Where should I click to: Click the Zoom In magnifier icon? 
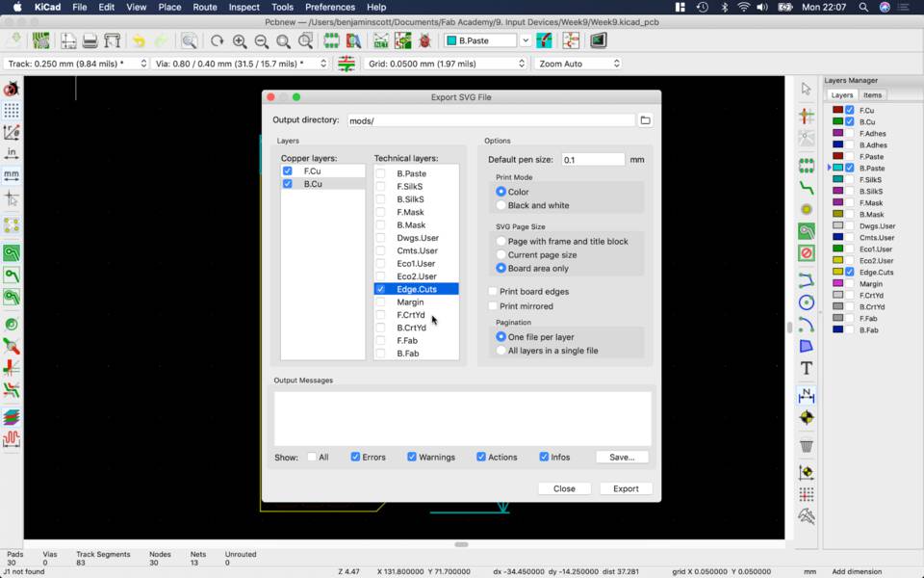pyautogui.click(x=240, y=40)
